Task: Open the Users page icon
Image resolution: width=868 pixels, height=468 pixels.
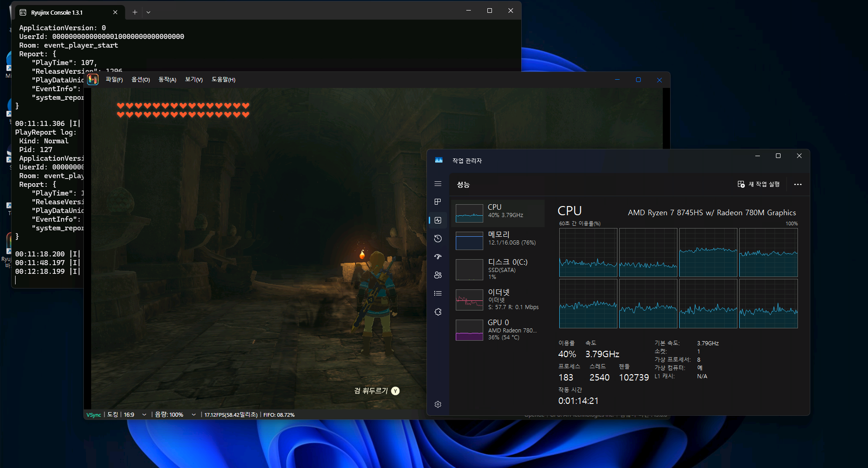Action: point(438,275)
